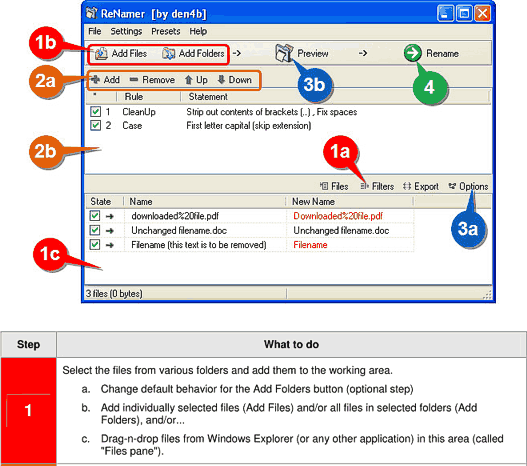Click the Filters button label
Image resolution: width=527 pixels, height=466 pixels.
click(383, 186)
